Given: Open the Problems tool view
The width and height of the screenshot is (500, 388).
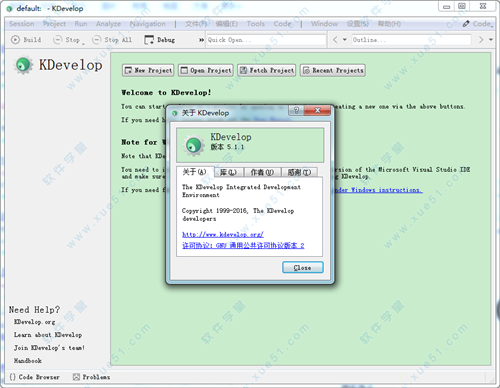Looking at the screenshot, I should click(91, 377).
